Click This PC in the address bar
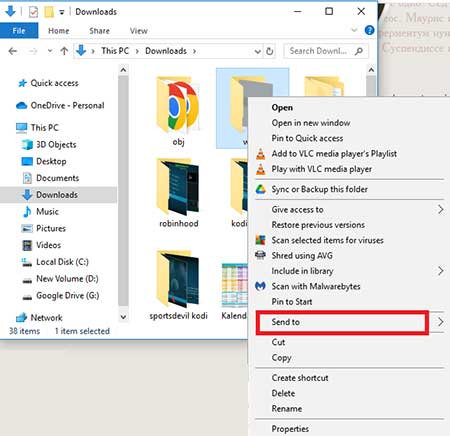The width and height of the screenshot is (450, 436). (x=115, y=51)
